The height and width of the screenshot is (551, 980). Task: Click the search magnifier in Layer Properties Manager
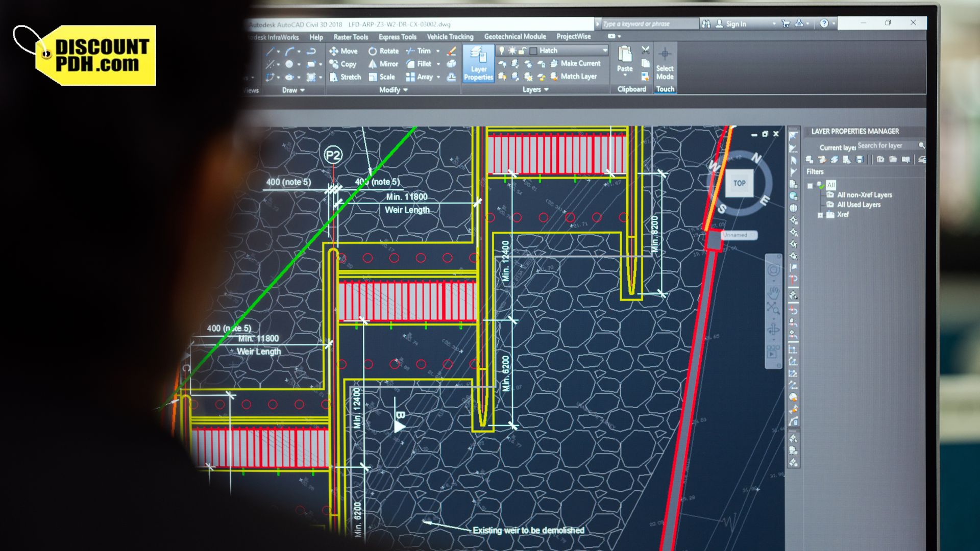pyautogui.click(x=921, y=145)
